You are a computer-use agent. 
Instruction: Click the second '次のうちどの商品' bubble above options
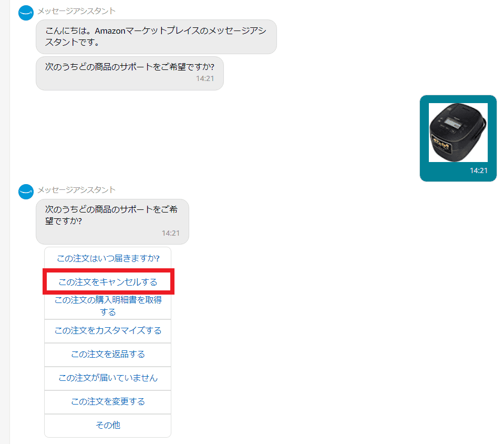pos(112,221)
